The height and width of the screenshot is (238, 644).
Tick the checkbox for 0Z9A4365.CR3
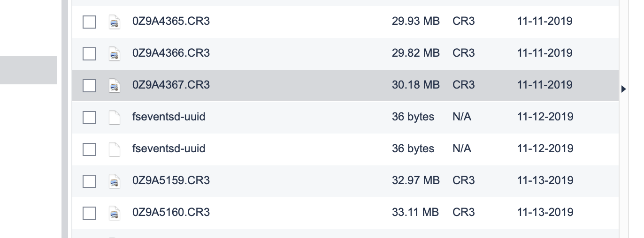89,22
